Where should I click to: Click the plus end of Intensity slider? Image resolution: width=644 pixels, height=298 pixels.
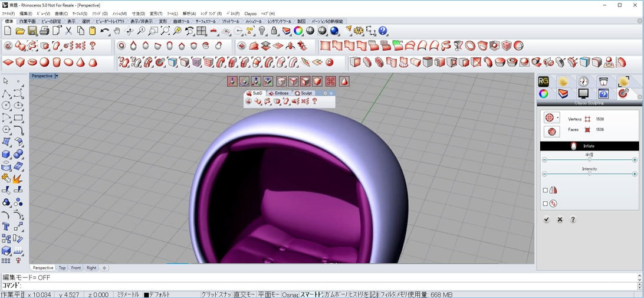pyautogui.click(x=635, y=174)
